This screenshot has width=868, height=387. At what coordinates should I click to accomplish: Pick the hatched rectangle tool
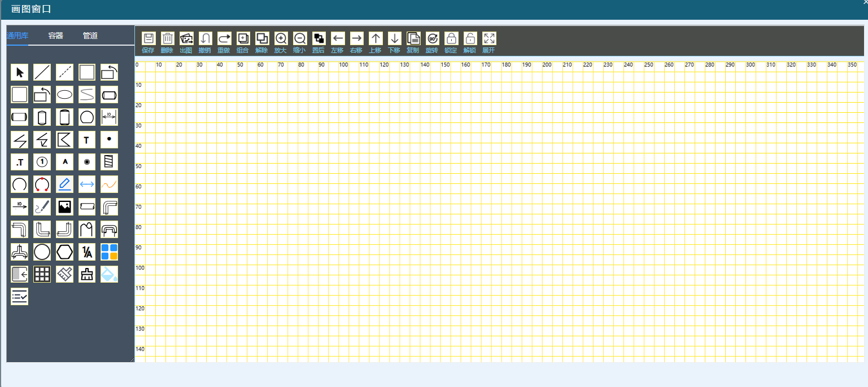110,162
